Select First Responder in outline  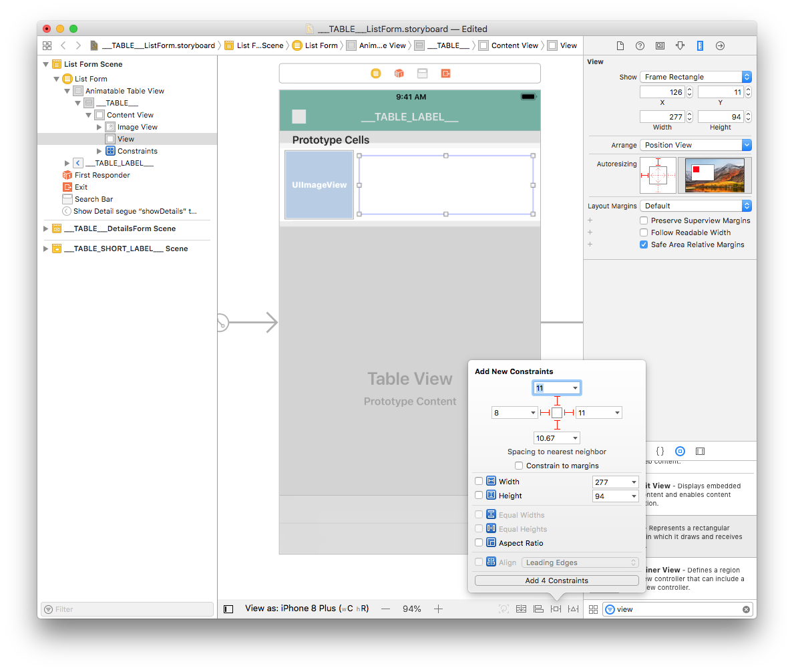pos(102,175)
